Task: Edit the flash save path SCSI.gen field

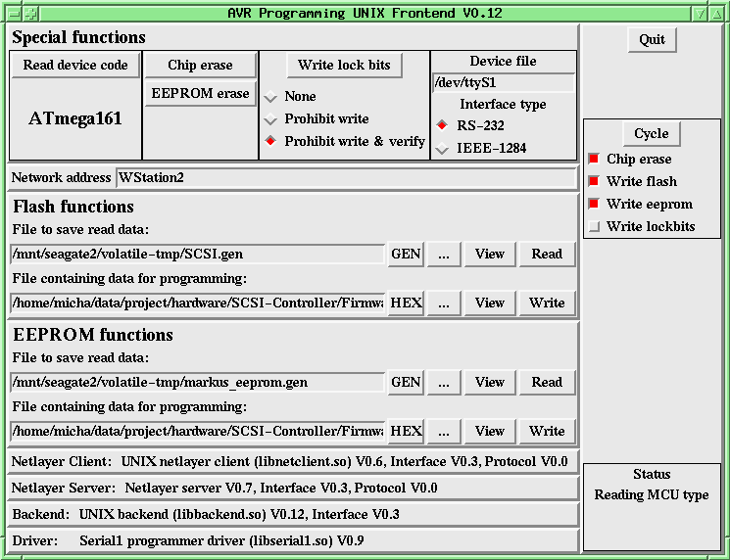Action: (x=197, y=254)
